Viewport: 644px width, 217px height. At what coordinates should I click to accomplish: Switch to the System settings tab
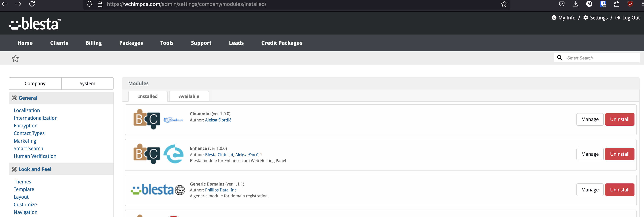pos(87,84)
